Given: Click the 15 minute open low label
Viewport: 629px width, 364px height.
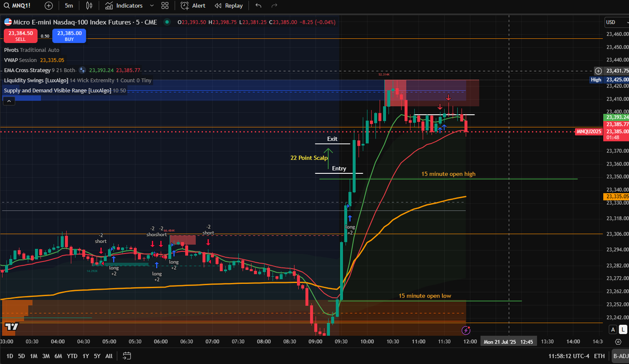Looking at the screenshot, I should tap(425, 296).
